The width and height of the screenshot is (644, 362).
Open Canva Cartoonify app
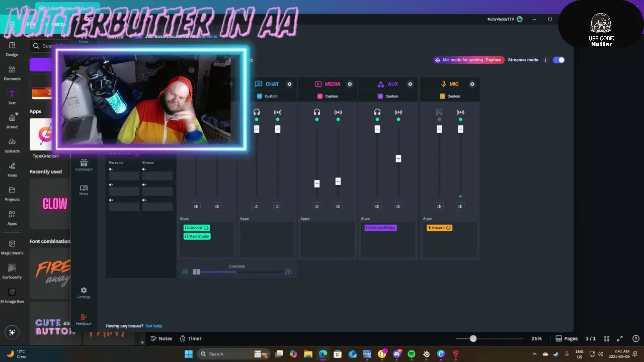pyautogui.click(x=12, y=271)
